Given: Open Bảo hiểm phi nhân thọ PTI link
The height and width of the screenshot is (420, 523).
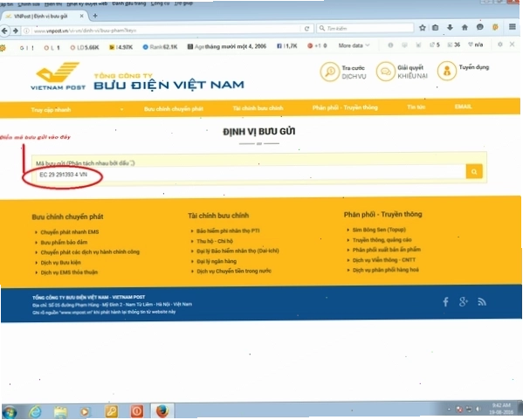Looking at the screenshot, I should click(x=228, y=231).
